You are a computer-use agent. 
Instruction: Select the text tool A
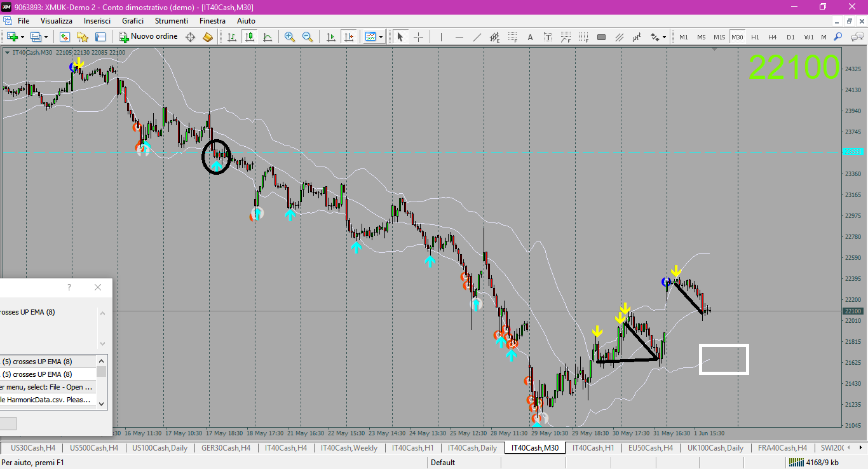coord(531,37)
